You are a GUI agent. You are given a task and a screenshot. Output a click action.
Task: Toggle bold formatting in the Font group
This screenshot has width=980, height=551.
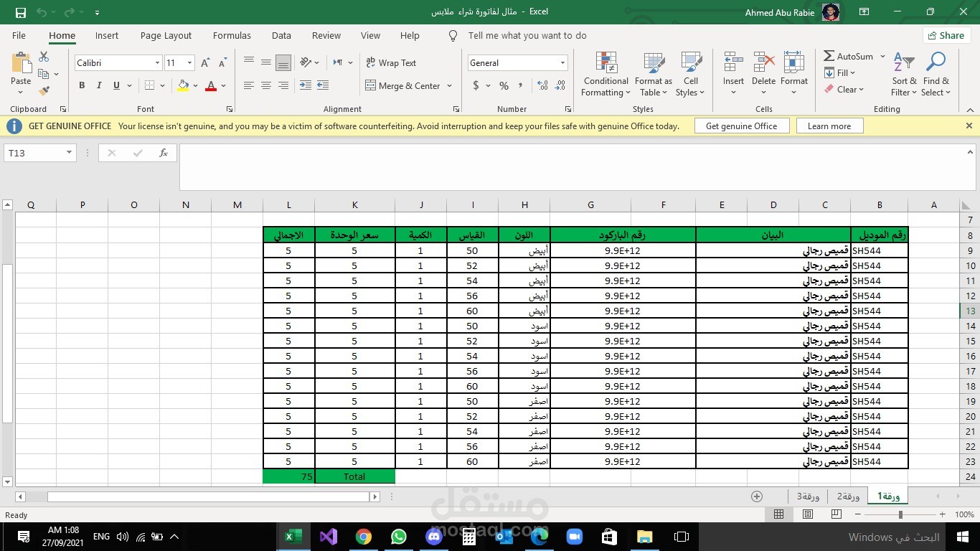[81, 85]
